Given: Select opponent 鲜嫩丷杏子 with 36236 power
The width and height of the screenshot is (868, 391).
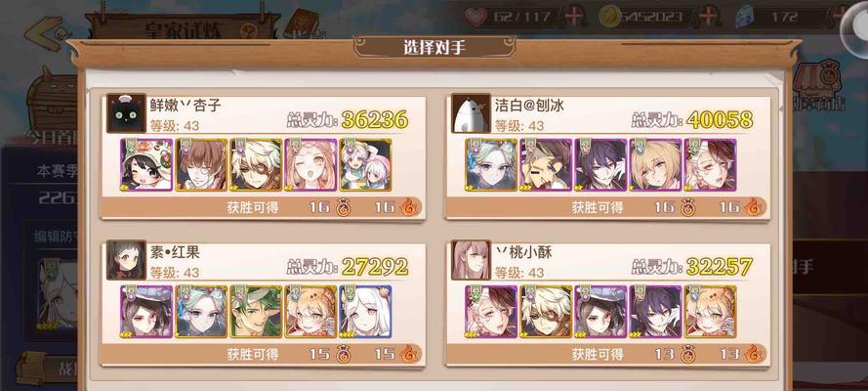Looking at the screenshot, I should coord(263,157).
